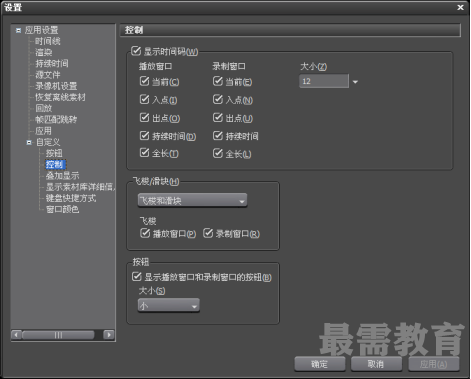Toggle 播放窗口 入点(I) checkbox

(144, 99)
